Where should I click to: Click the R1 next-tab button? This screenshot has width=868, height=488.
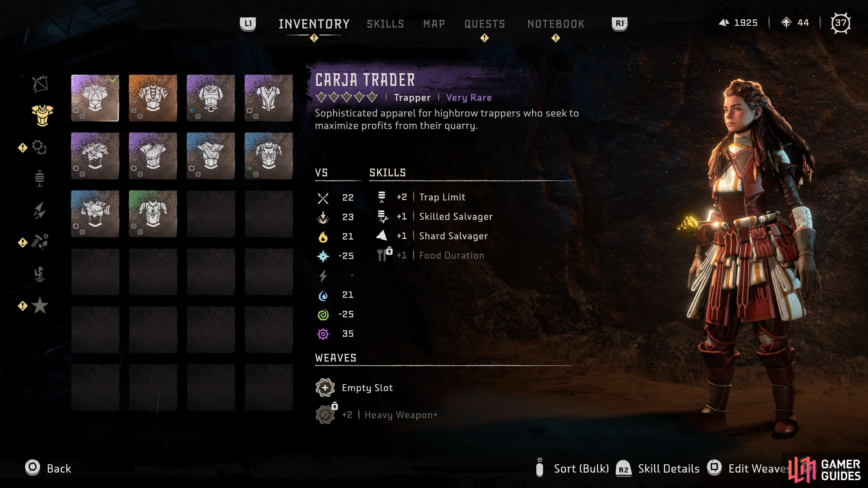[x=620, y=23]
